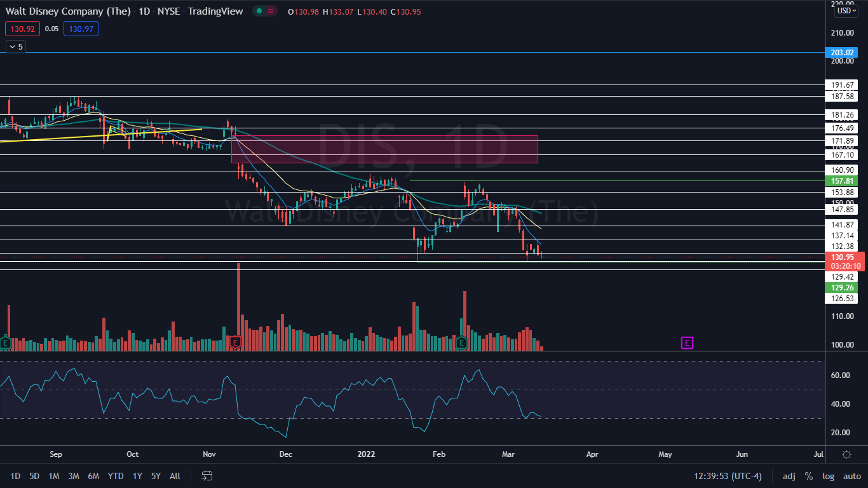Open the earnings marker below early November
The height and width of the screenshot is (488, 868).
click(234, 343)
